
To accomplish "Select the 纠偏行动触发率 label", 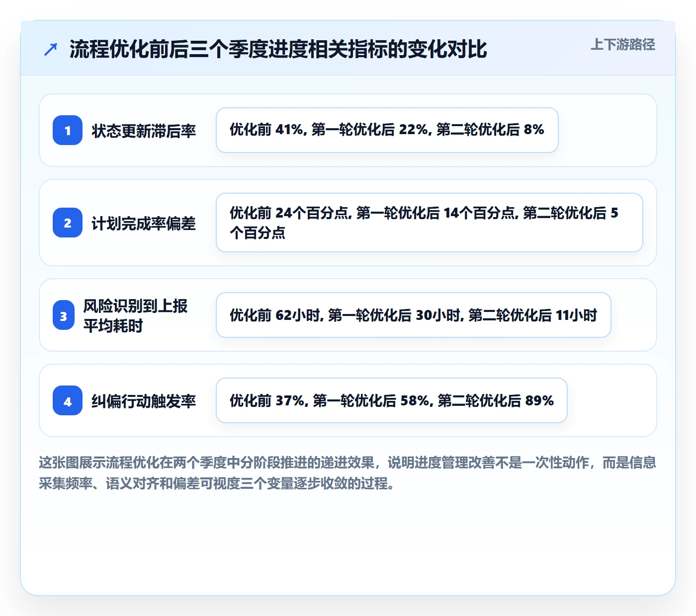I will 144,401.
